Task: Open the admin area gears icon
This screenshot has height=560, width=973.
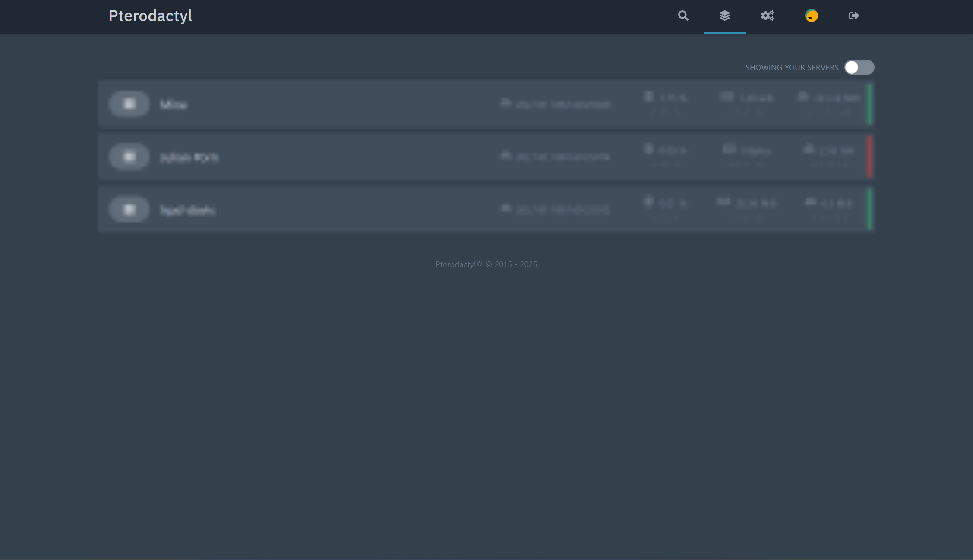Action: pyautogui.click(x=767, y=16)
